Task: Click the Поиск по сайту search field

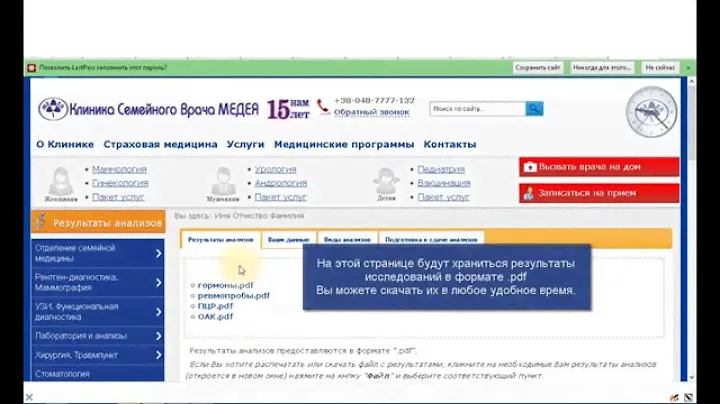Action: (x=477, y=108)
